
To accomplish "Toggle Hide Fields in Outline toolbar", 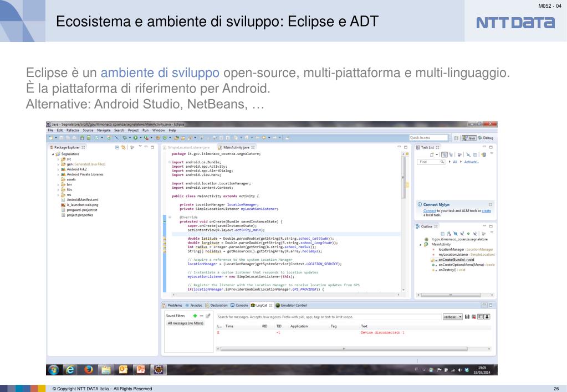I will (x=455, y=234).
